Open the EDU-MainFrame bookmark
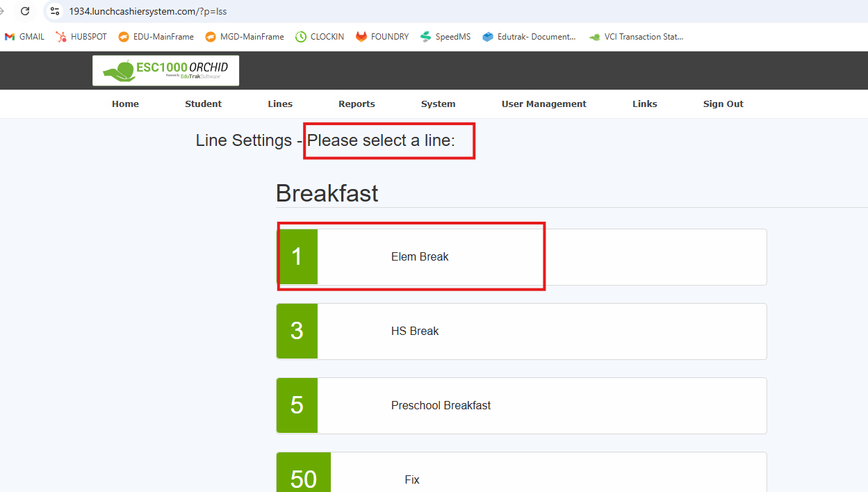This screenshot has height=492, width=868. (156, 37)
